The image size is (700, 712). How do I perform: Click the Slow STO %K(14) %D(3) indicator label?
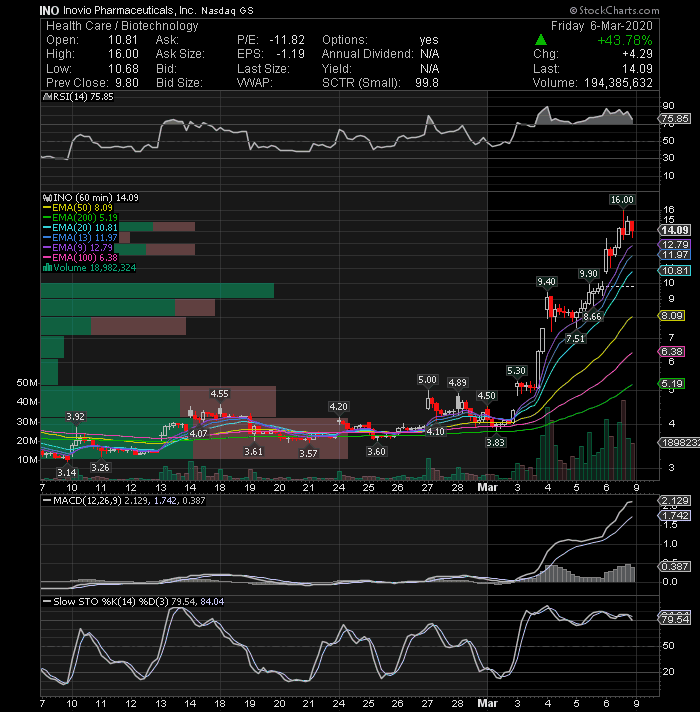(133, 601)
